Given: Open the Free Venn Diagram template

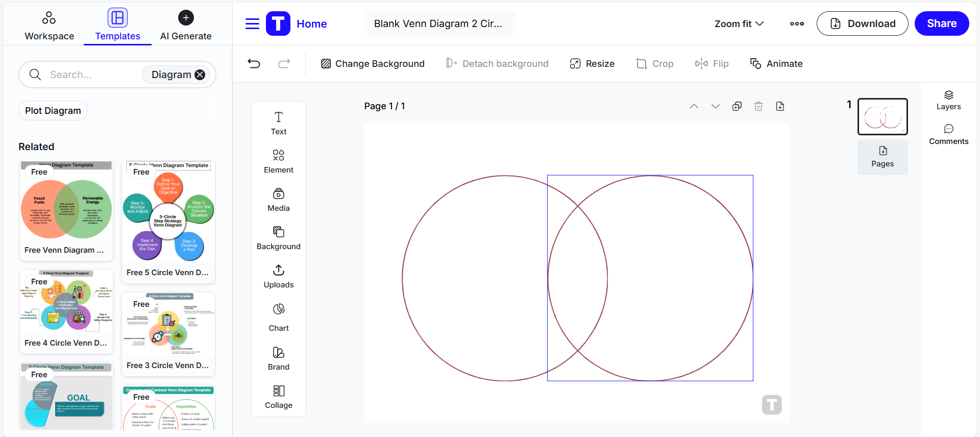Looking at the screenshot, I should pyautogui.click(x=66, y=211).
